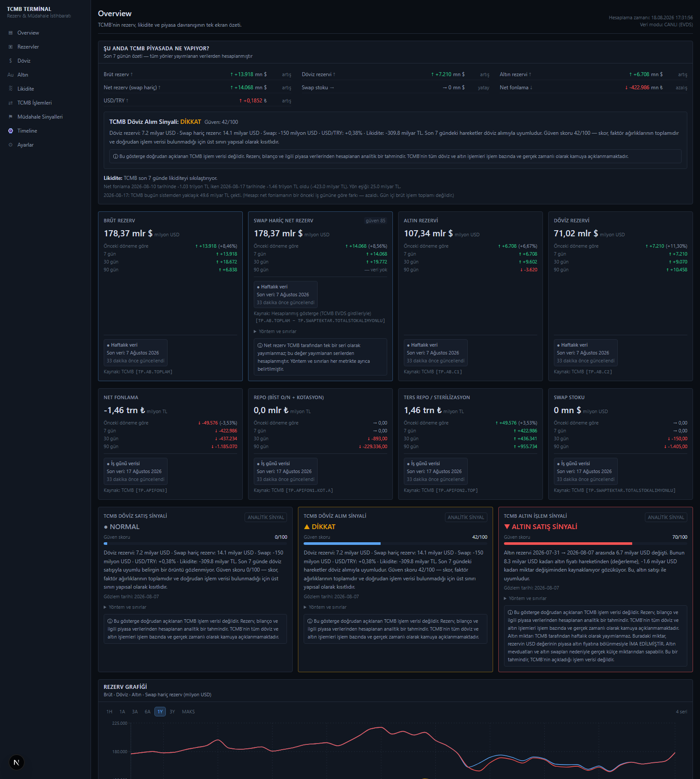Click the TCMB İşlemleri swap icon
The image size is (700, 779).
point(10,103)
